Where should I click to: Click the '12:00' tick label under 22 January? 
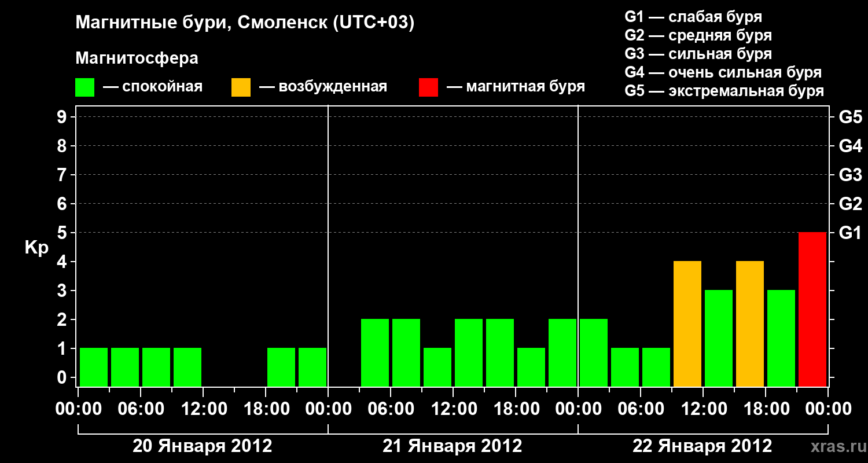click(x=703, y=409)
